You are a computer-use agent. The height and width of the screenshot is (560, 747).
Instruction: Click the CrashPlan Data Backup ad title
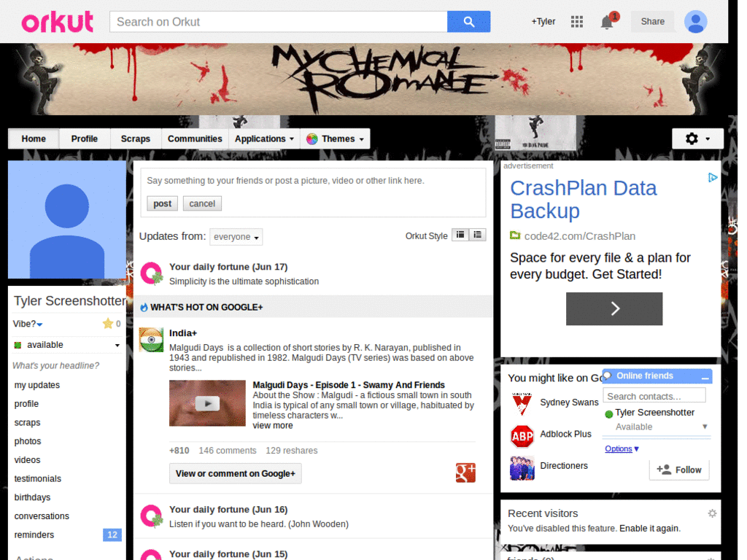click(583, 200)
